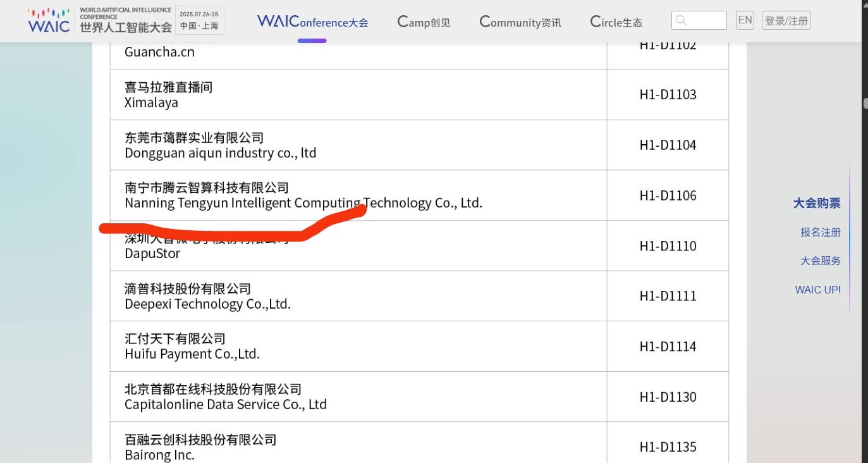Select 汇付天下有限公司 text
This screenshot has height=463, width=868.
175,339
